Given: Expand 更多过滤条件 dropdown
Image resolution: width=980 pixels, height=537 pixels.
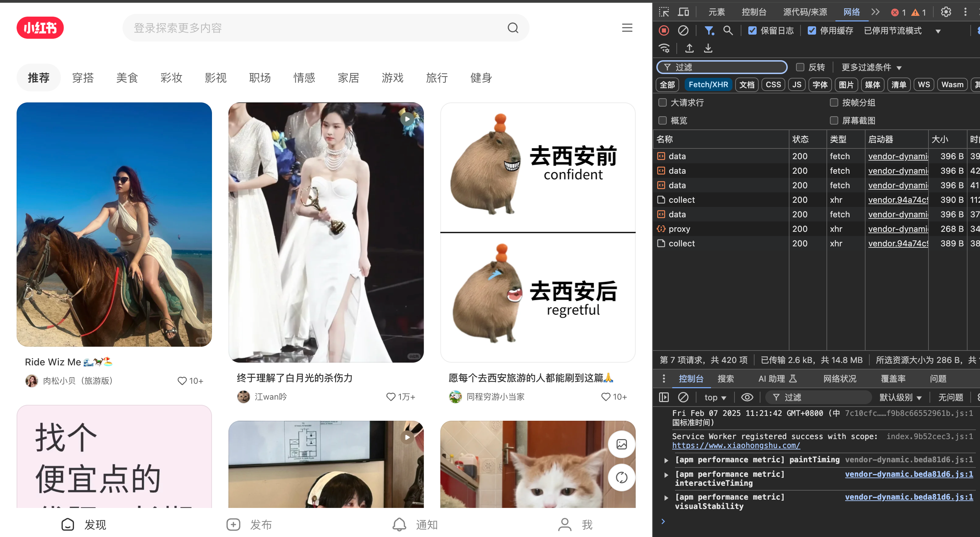Looking at the screenshot, I should [x=871, y=67].
